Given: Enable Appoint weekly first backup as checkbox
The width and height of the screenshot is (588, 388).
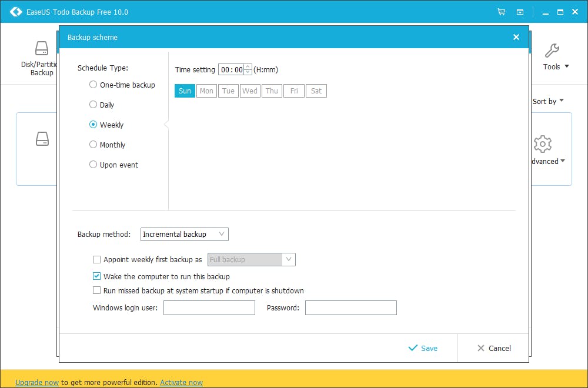Looking at the screenshot, I should [x=97, y=259].
